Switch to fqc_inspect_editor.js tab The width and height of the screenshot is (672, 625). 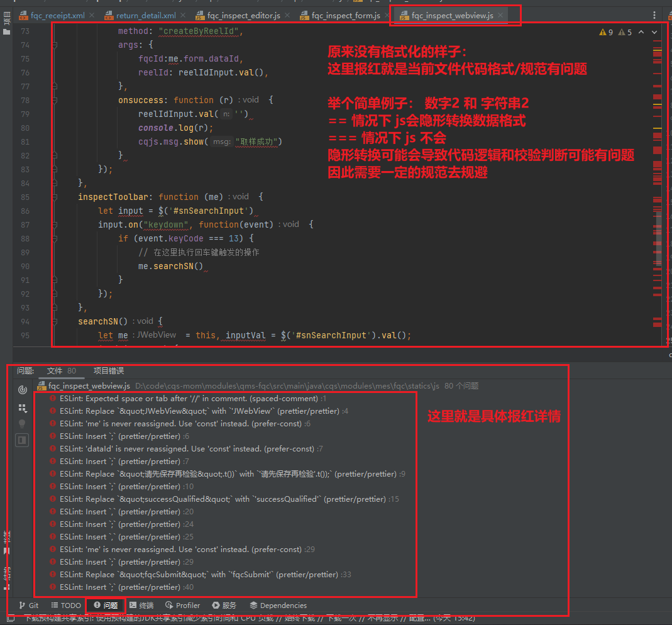[243, 16]
